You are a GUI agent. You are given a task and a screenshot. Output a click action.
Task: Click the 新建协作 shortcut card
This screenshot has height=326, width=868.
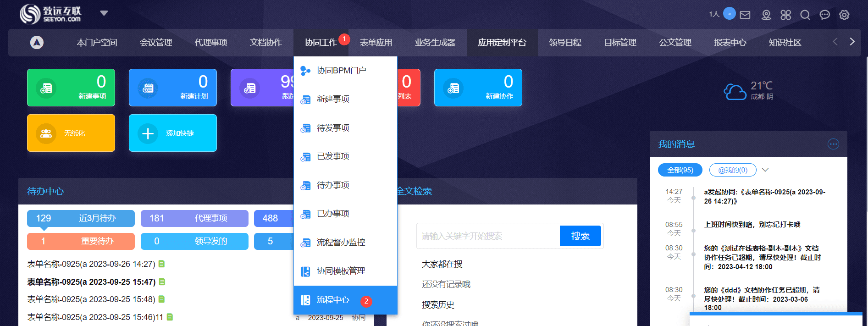478,88
